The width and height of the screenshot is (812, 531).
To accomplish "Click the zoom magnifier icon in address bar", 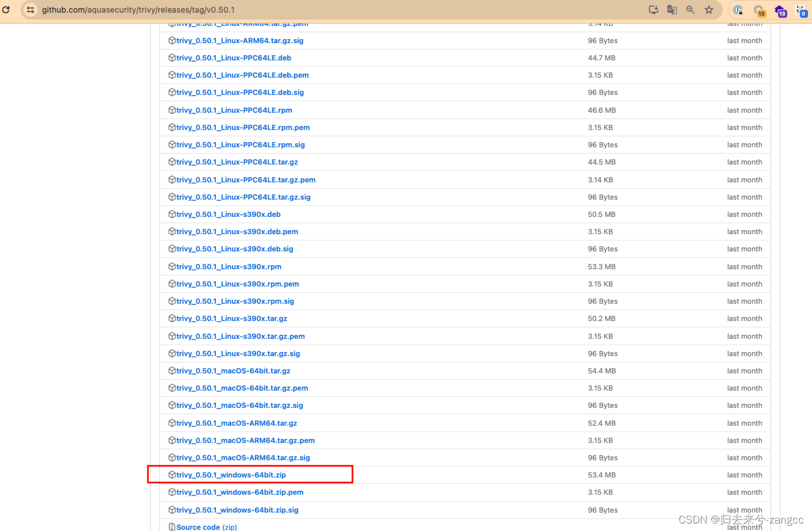I will (x=691, y=10).
